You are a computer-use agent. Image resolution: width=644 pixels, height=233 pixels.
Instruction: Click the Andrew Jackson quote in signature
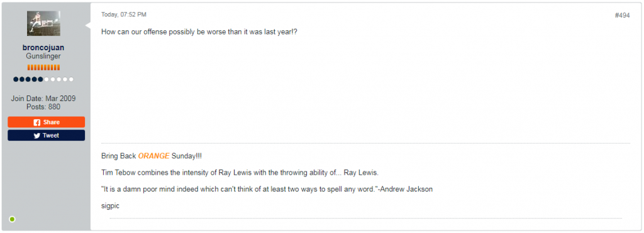267,189
